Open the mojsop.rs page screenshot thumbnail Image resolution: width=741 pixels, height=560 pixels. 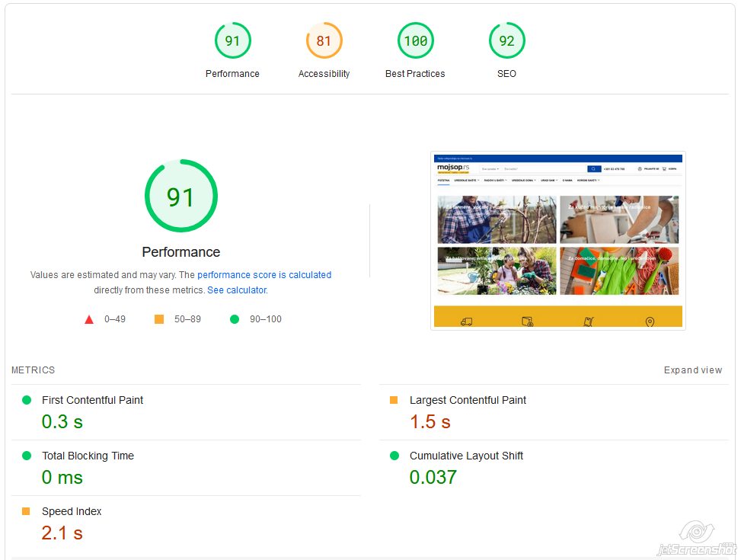coord(558,241)
